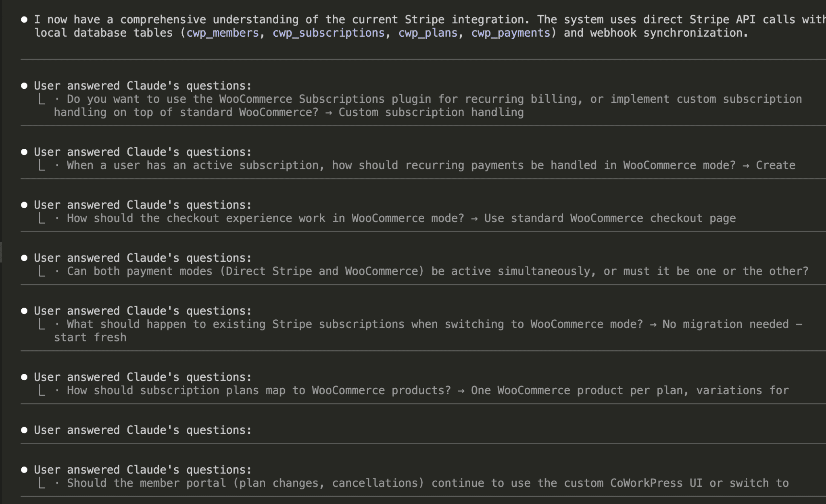
Task: Click the arrow before 'Custom subscription handling'
Action: (x=330, y=112)
